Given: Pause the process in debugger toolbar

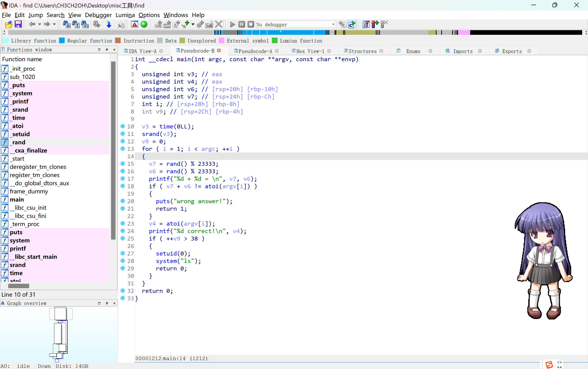Looking at the screenshot, I should [241, 24].
